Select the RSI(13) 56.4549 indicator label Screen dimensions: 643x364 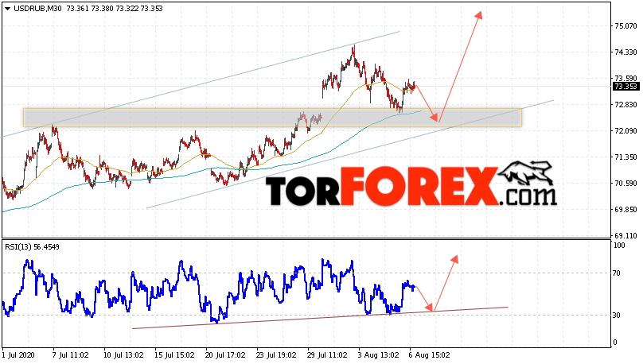click(32, 247)
